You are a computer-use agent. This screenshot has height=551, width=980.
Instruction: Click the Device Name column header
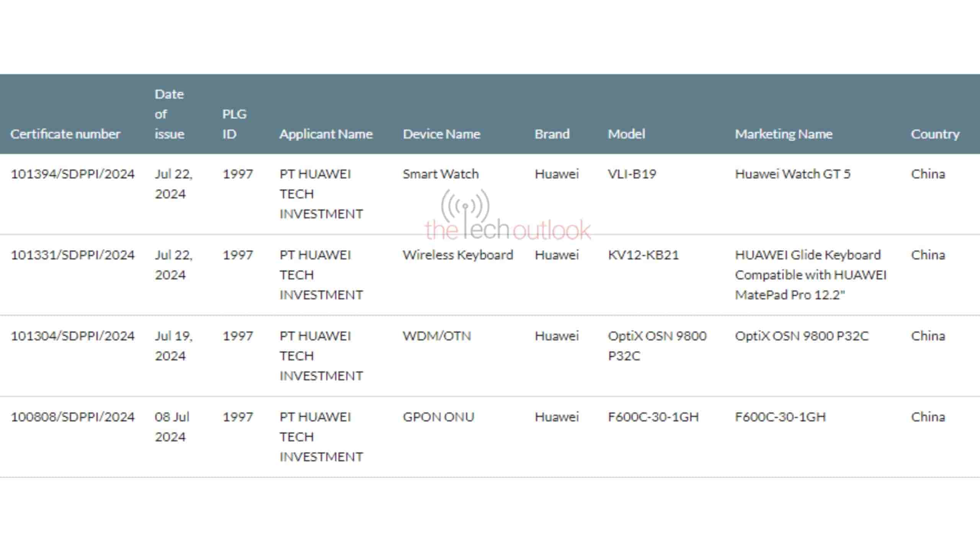pos(441,134)
